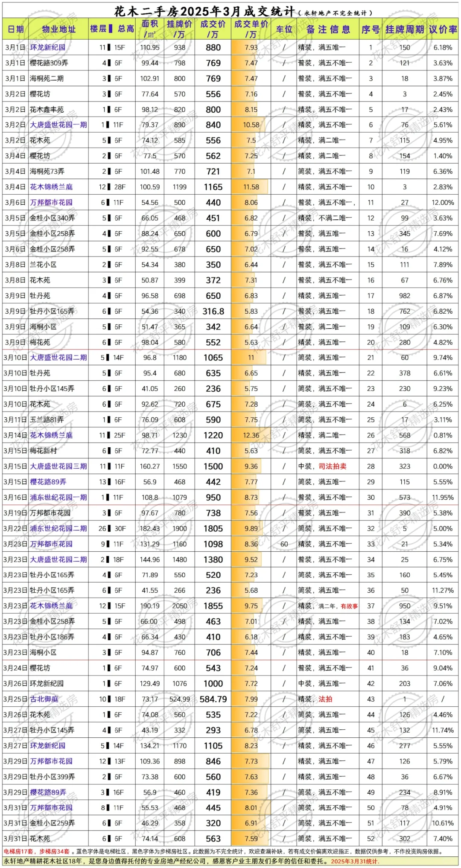Click the blue address 大唐盛世花园一期
The height and width of the screenshot is (868, 461).
[58, 125]
